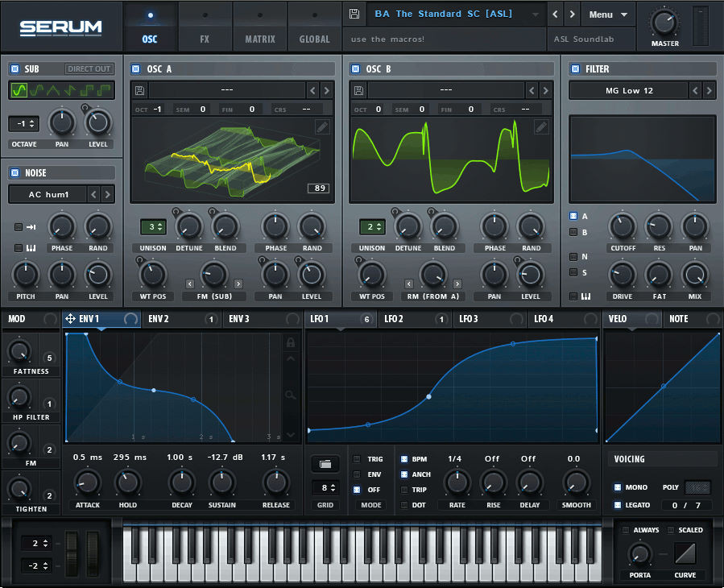Open the LFO shape menu folder icon
This screenshot has height=588, width=724.
pos(325,464)
